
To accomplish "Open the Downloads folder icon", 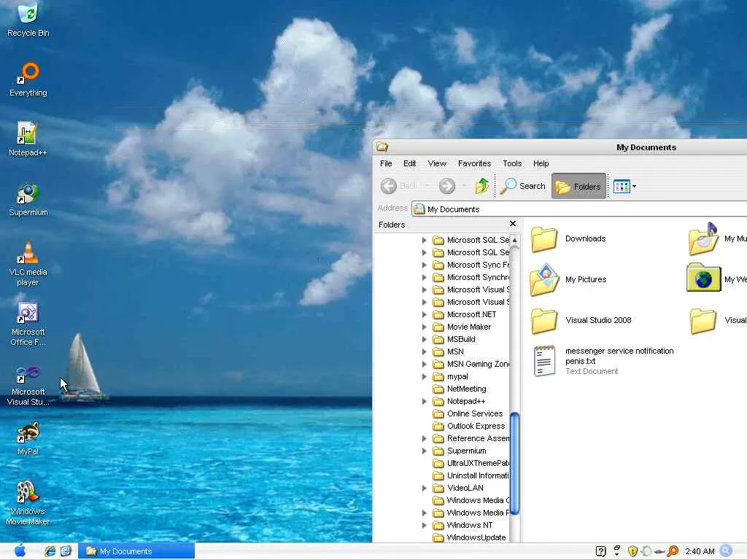I will click(x=544, y=239).
